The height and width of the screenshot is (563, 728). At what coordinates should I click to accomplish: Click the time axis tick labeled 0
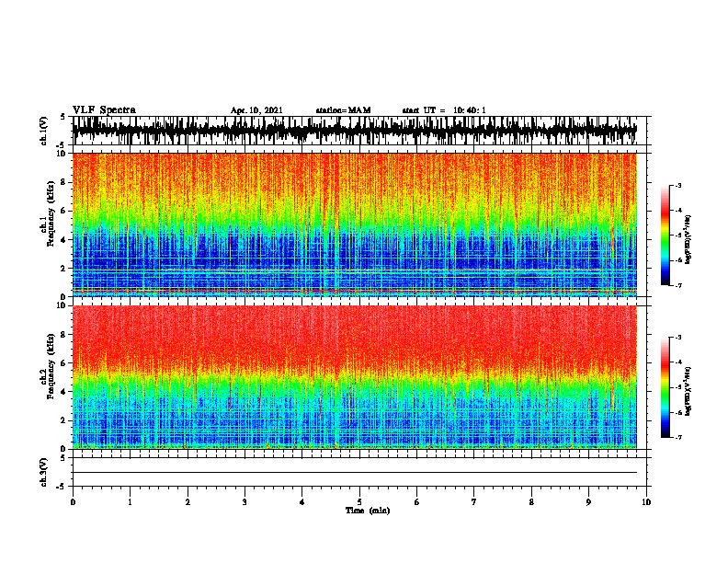tap(73, 502)
